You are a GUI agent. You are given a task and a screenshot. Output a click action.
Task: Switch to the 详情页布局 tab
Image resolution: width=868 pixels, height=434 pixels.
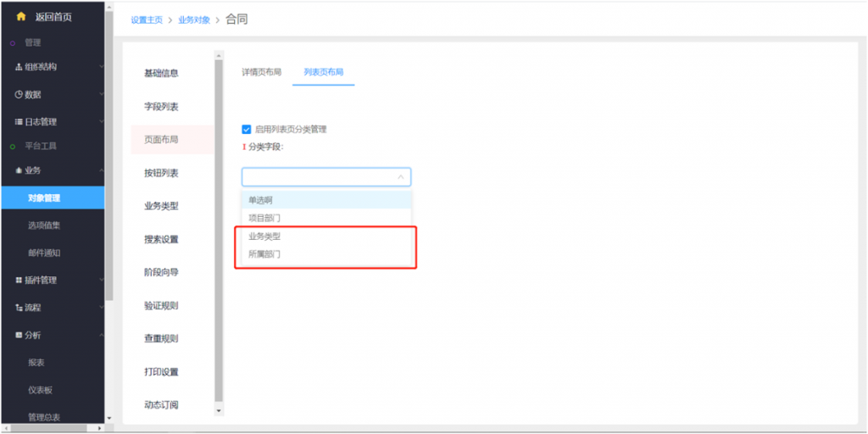[261, 72]
